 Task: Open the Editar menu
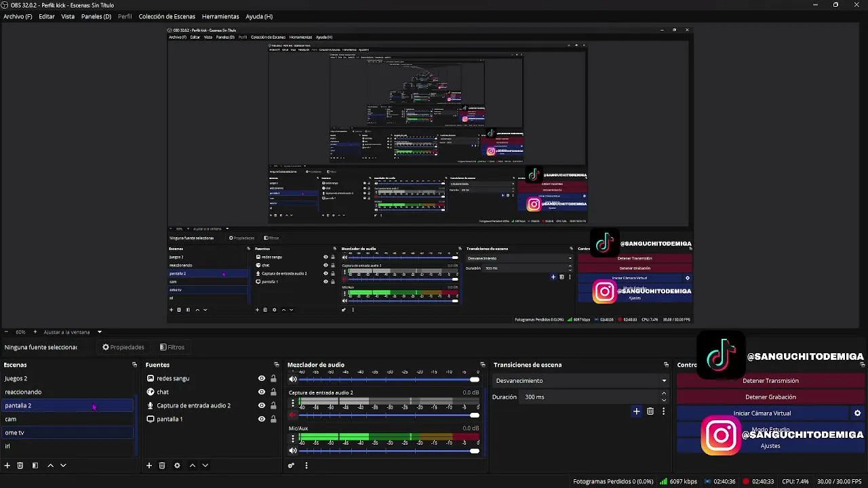[x=47, y=16]
